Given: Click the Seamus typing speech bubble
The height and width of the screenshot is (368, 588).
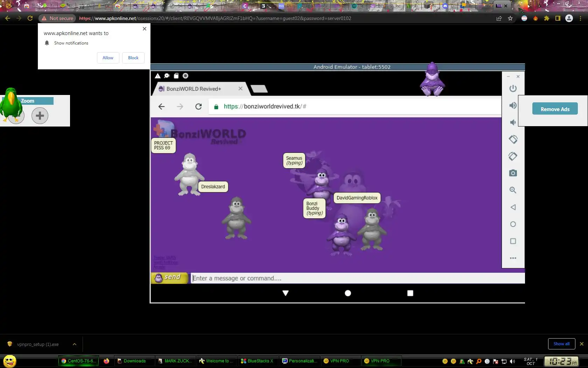Looking at the screenshot, I should click(x=294, y=161).
